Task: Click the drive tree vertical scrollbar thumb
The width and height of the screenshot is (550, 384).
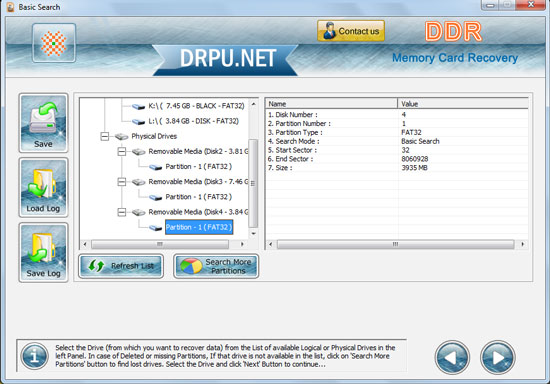Action: click(x=253, y=183)
